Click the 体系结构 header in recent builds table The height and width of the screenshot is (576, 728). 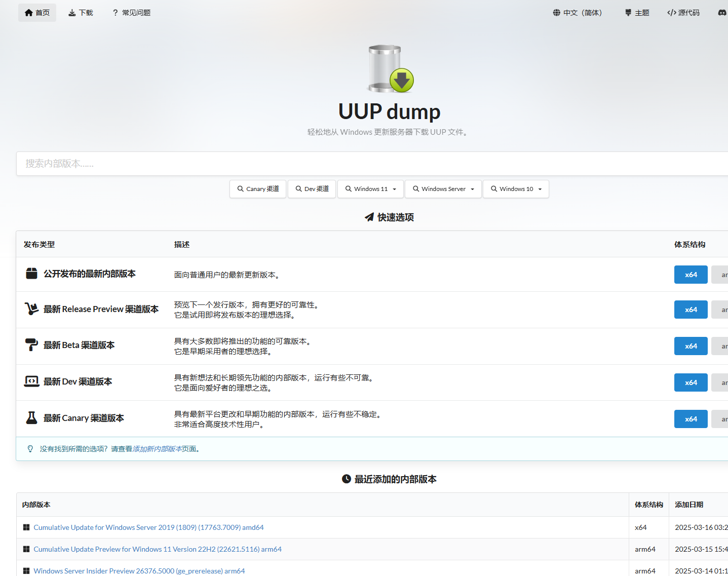(649, 505)
